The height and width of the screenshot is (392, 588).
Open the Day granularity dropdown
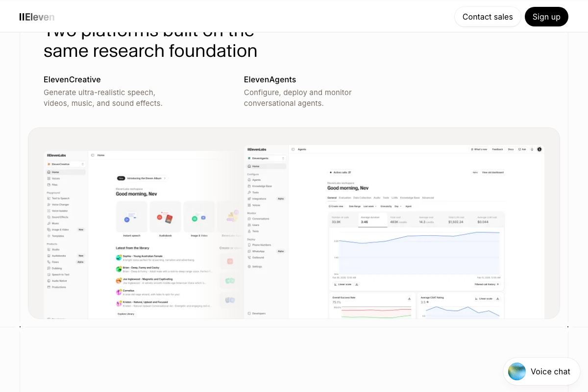click(x=398, y=206)
